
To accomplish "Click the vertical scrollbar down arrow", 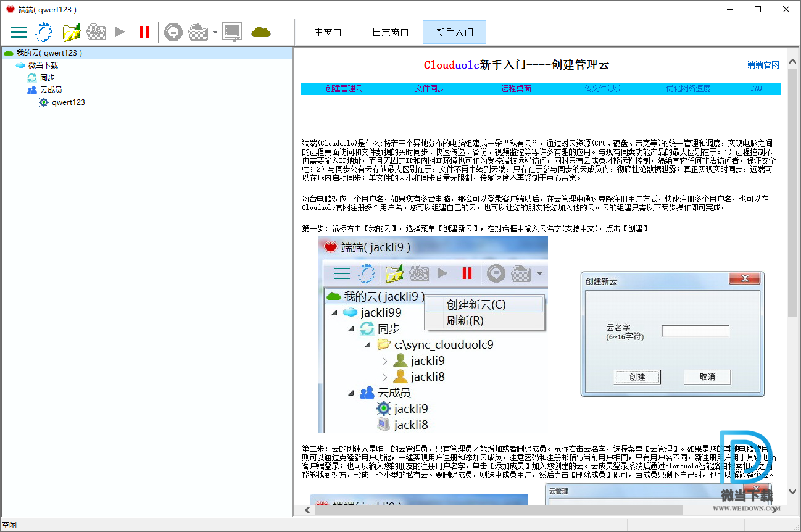I will click(793, 492).
